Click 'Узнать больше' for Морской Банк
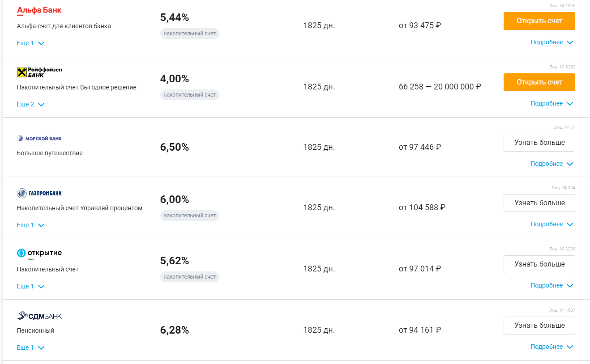This screenshot has height=364, width=590. point(539,143)
